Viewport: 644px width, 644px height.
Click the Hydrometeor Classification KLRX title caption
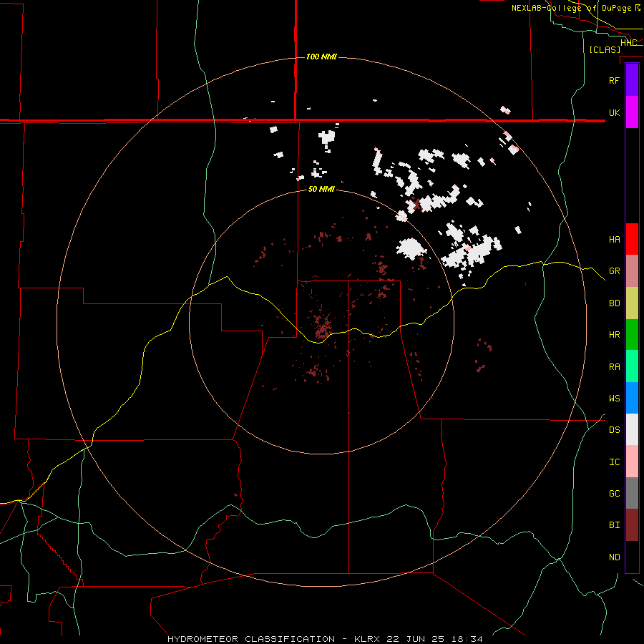(x=325, y=639)
